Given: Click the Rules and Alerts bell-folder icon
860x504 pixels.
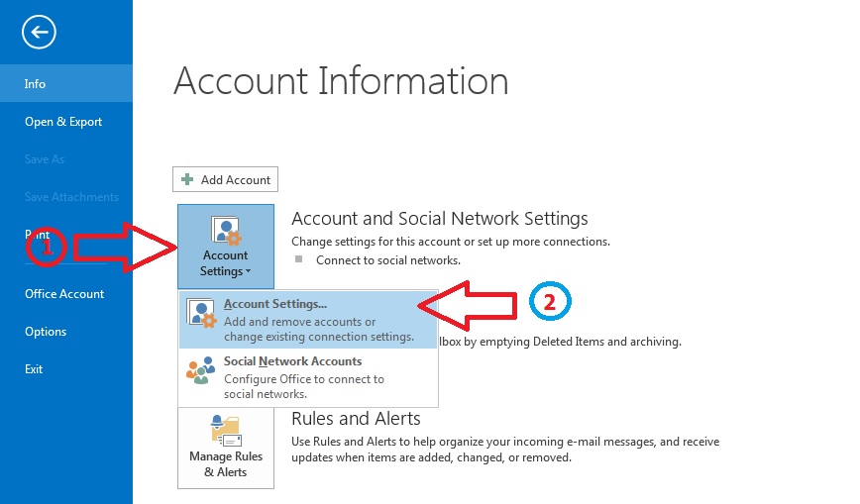Looking at the screenshot, I should pyautogui.click(x=227, y=431).
